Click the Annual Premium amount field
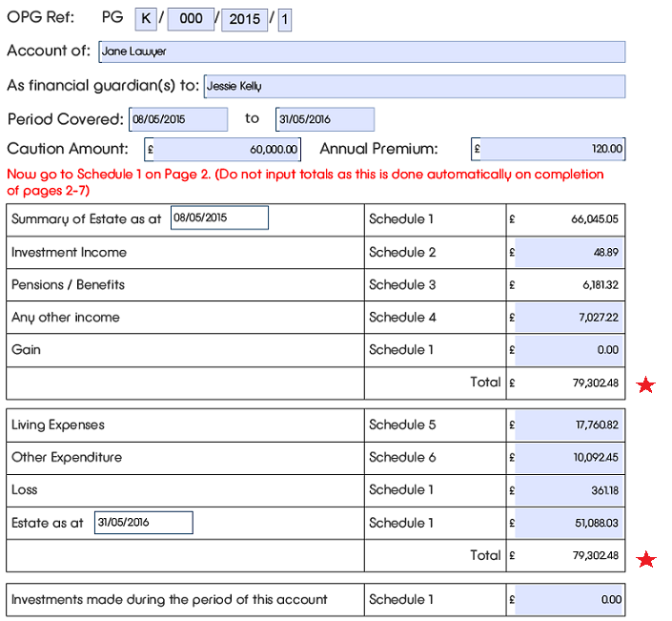 coord(548,150)
